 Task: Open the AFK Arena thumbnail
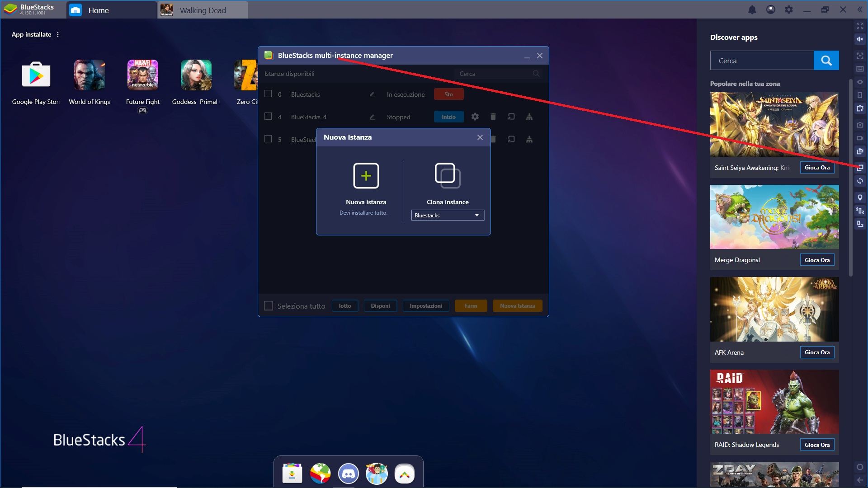click(774, 310)
